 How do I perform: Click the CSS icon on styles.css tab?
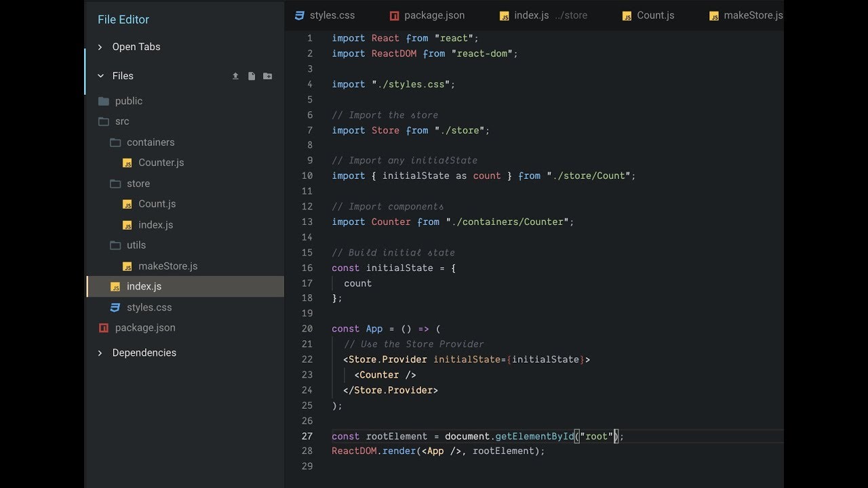[x=299, y=15]
